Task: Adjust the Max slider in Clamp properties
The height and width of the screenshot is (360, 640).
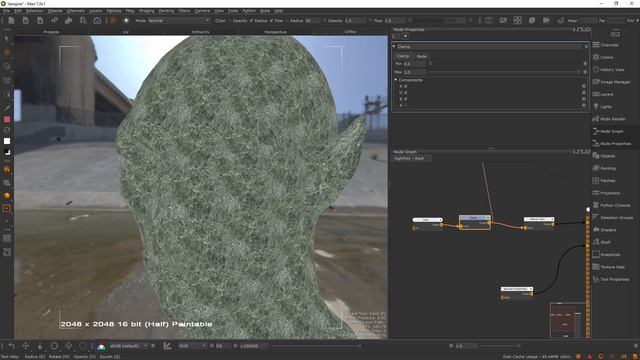Action: click(505, 72)
